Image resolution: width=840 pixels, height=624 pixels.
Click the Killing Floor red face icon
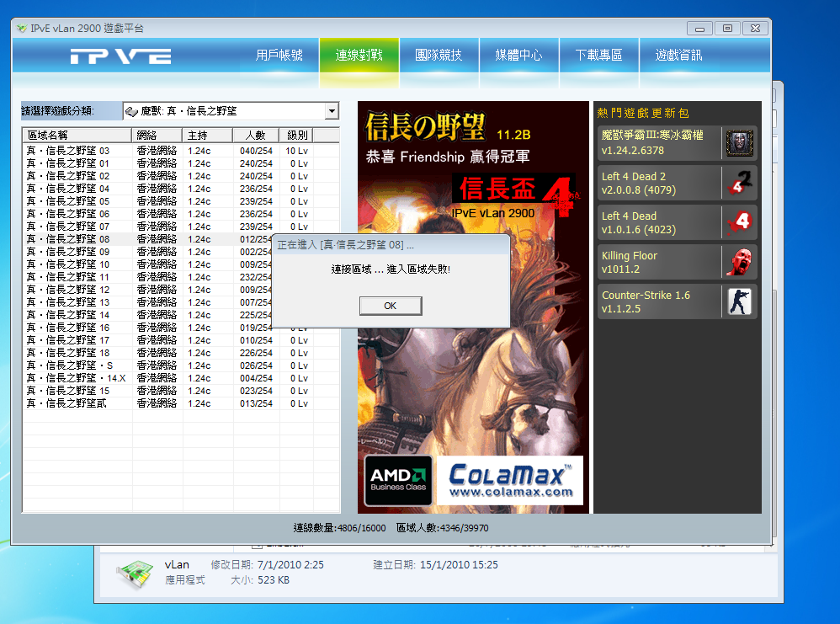(739, 262)
